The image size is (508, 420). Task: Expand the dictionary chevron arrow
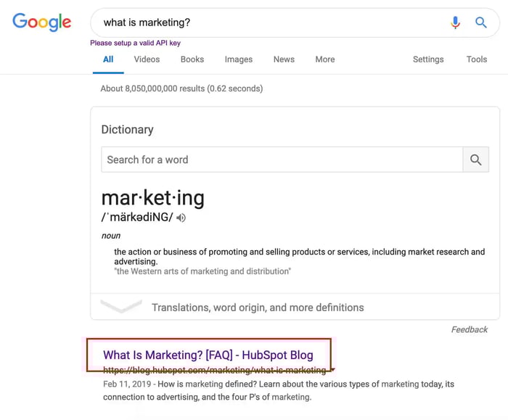(x=120, y=307)
